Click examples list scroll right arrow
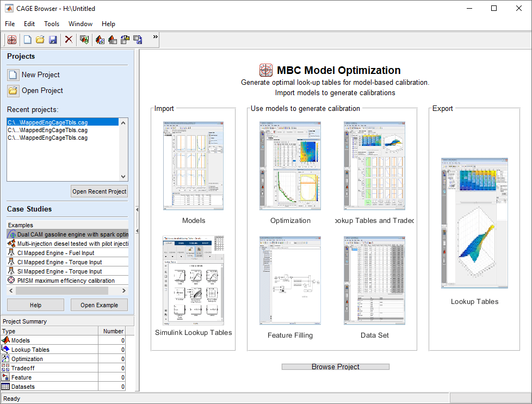532x404 pixels. 124,291
